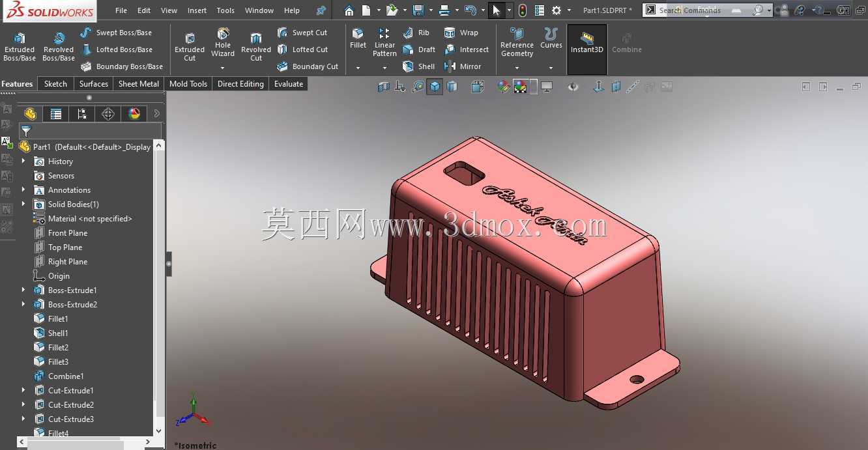The image size is (868, 450).
Task: Select the Revolved Cut tool
Action: click(x=256, y=46)
